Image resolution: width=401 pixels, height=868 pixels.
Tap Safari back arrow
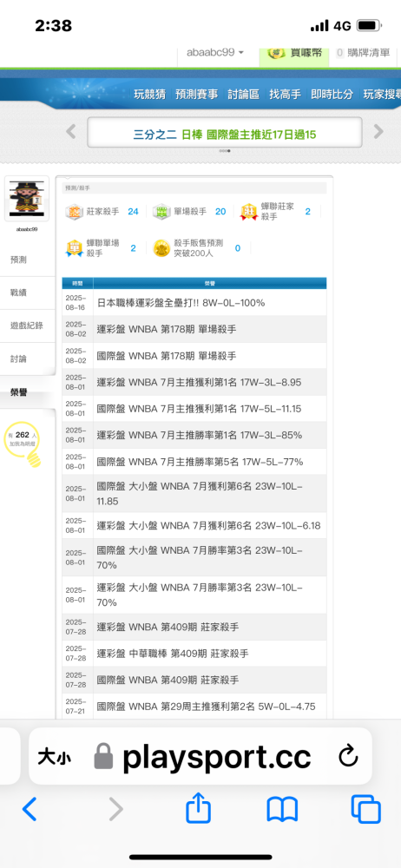(30, 809)
